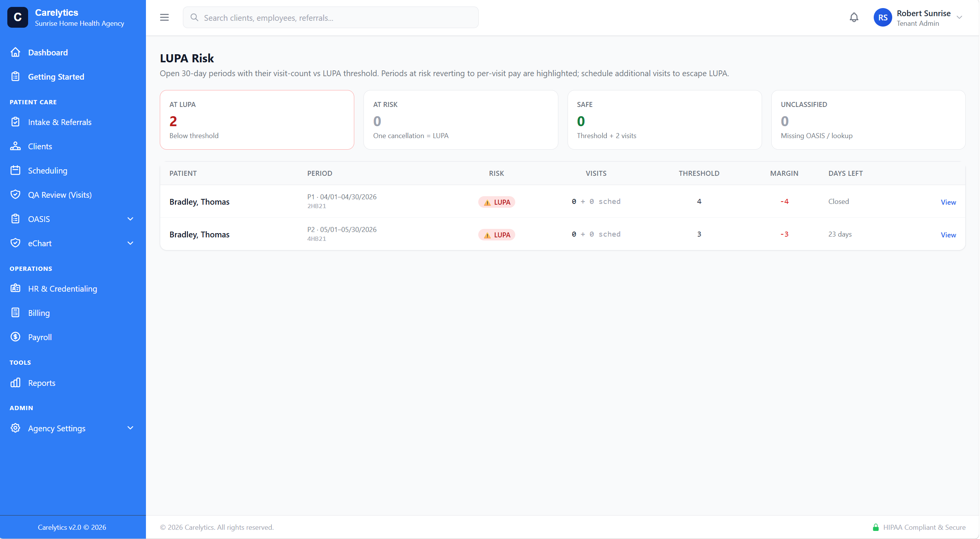The image size is (980, 539).
Task: Click the THRESHOLD column header
Action: [x=699, y=173]
